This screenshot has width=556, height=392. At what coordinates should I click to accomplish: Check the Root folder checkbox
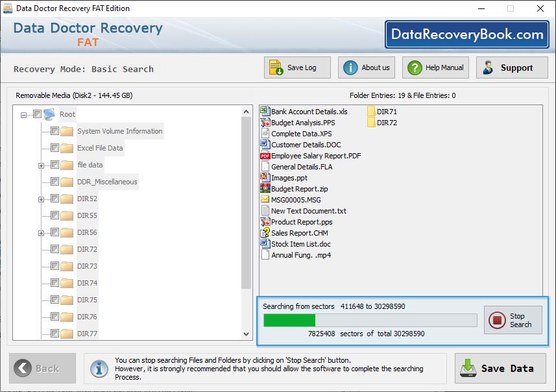point(37,114)
